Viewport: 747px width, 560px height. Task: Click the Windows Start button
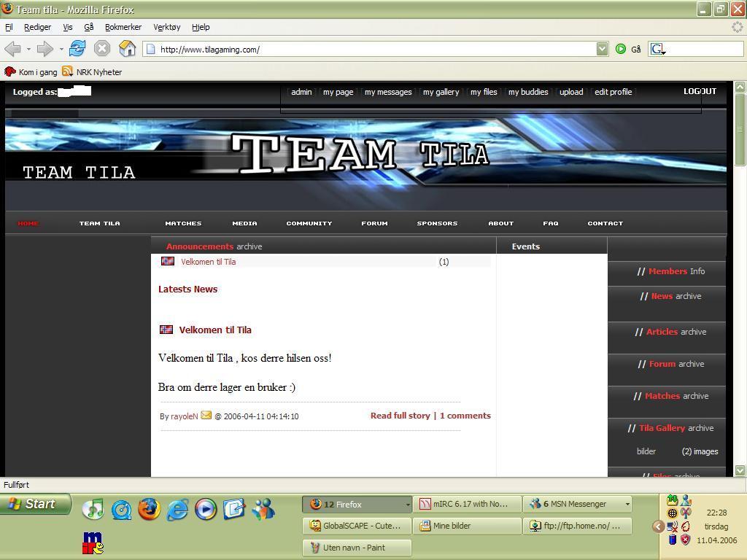pyautogui.click(x=36, y=504)
